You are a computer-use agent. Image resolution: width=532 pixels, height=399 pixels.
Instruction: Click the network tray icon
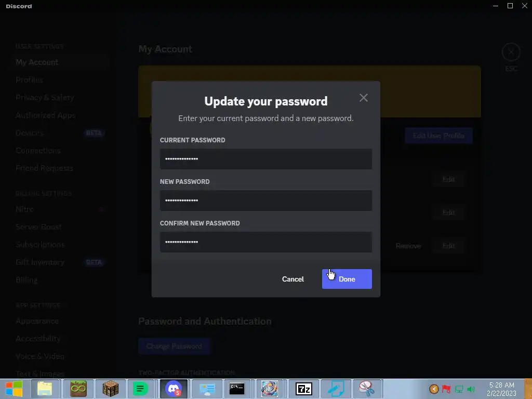459,389
